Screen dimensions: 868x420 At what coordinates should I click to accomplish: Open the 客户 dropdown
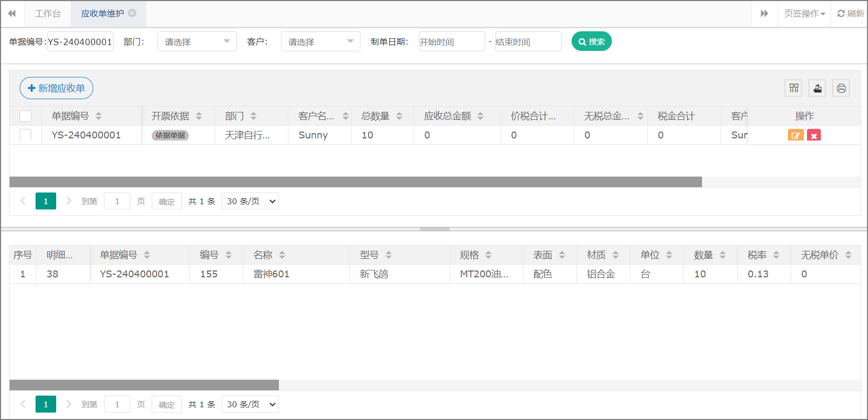(320, 41)
